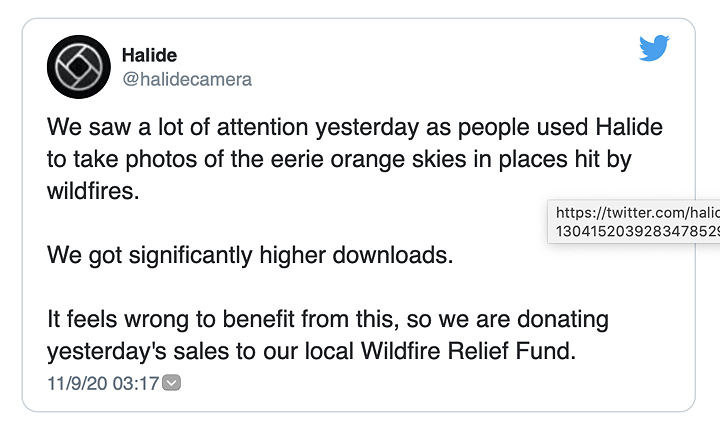Visit the @halidecamera handle link
The image size is (720, 434).
tap(187, 79)
